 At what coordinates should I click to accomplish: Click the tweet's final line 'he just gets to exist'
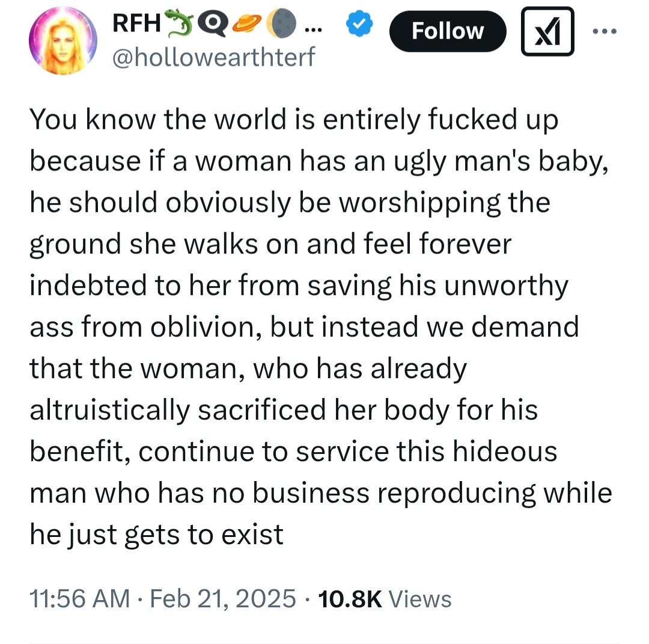[156, 533]
